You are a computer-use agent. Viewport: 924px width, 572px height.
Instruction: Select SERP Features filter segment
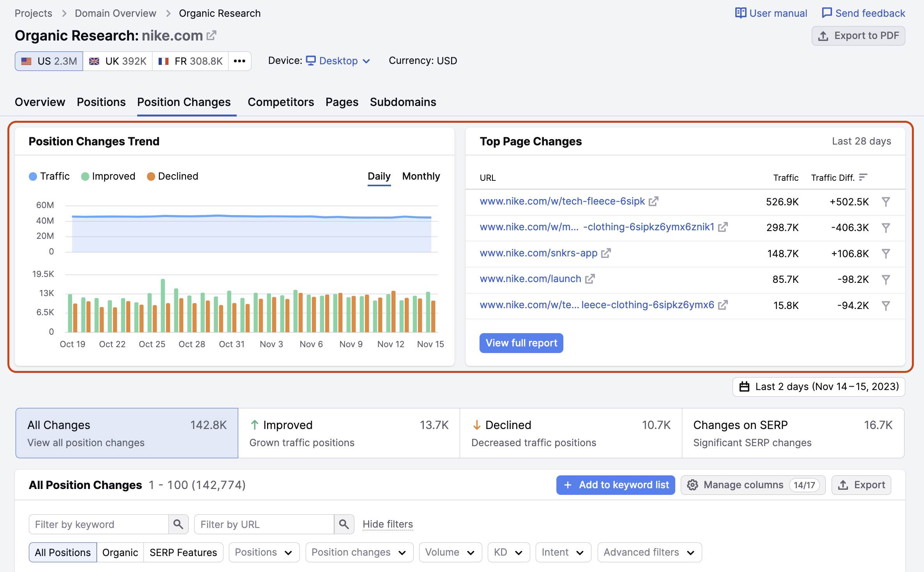[x=183, y=552]
